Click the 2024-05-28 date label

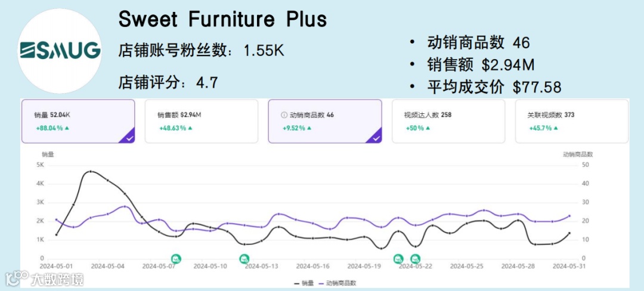click(x=518, y=265)
